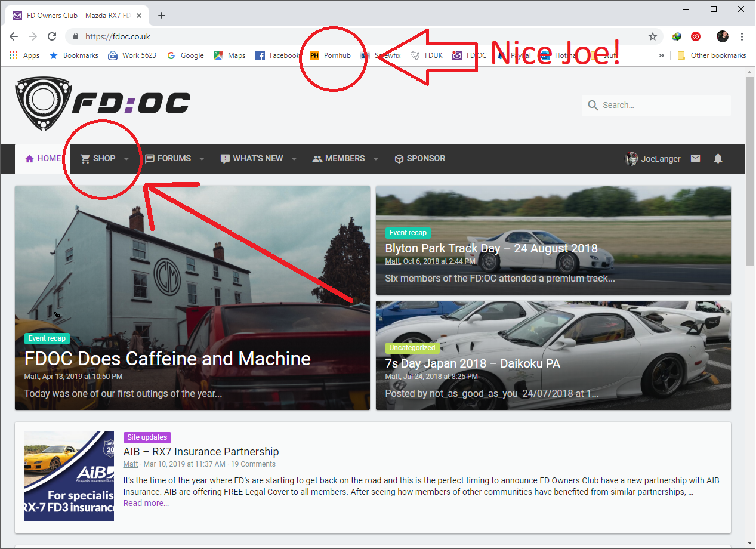Image resolution: width=756 pixels, height=549 pixels.
Task: Open the Members nav item
Action: click(x=338, y=159)
